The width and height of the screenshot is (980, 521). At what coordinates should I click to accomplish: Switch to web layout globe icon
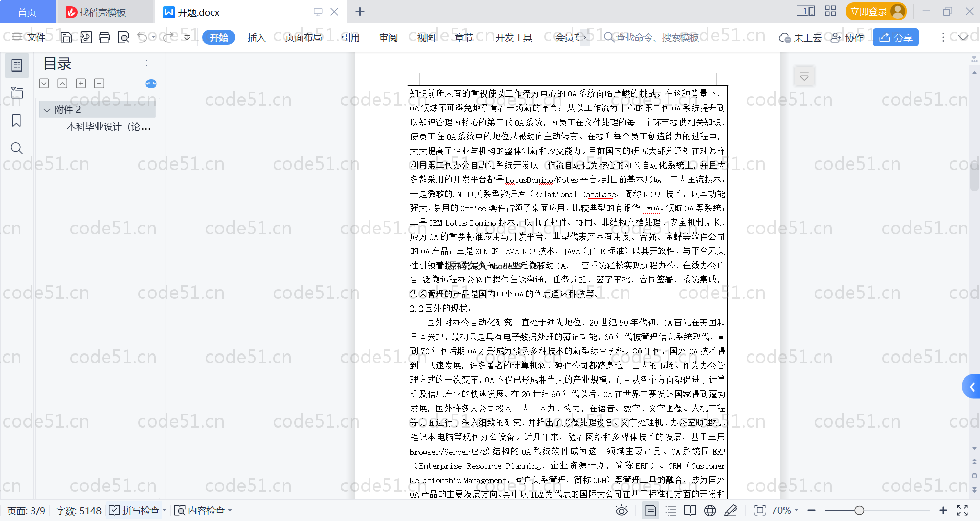(710, 510)
